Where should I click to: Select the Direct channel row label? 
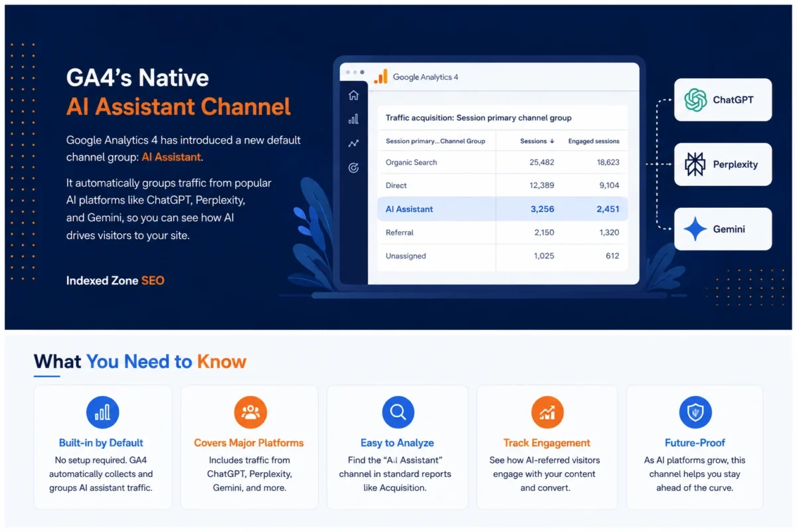coord(397,185)
